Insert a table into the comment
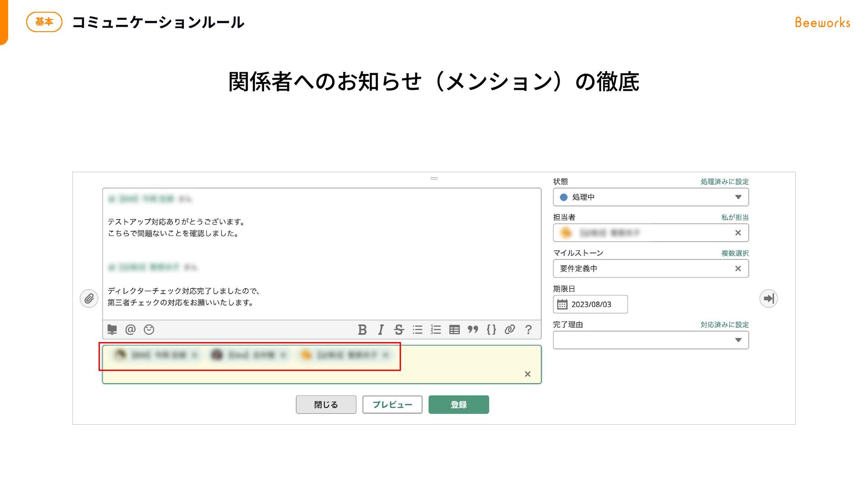The image size is (868, 488). tap(454, 329)
